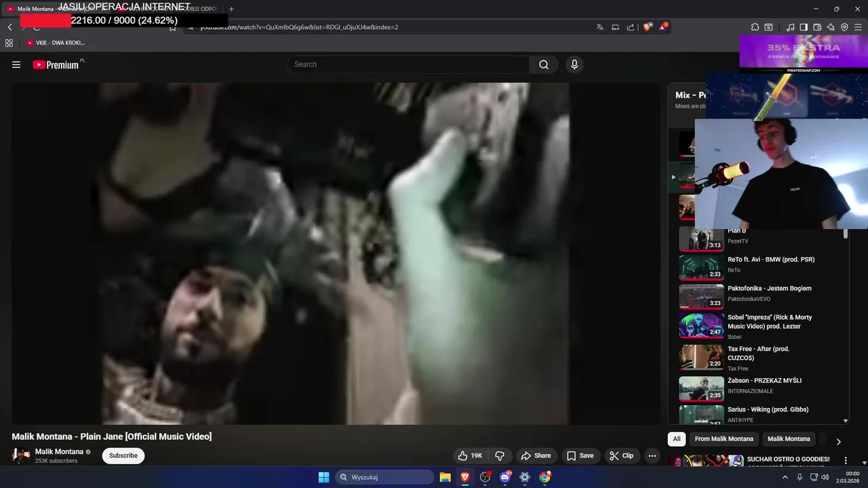868x488 pixels.
Task: Play Plan B by PezetTV
Action: (x=759, y=237)
